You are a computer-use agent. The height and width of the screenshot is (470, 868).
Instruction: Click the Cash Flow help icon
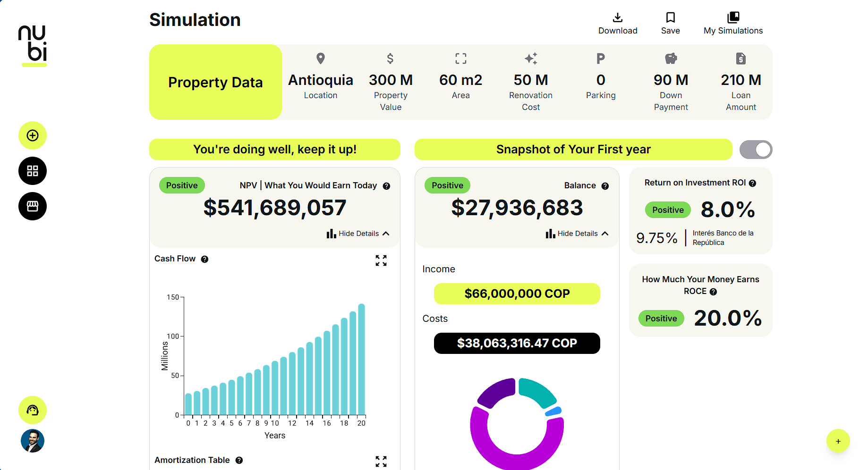coord(204,259)
